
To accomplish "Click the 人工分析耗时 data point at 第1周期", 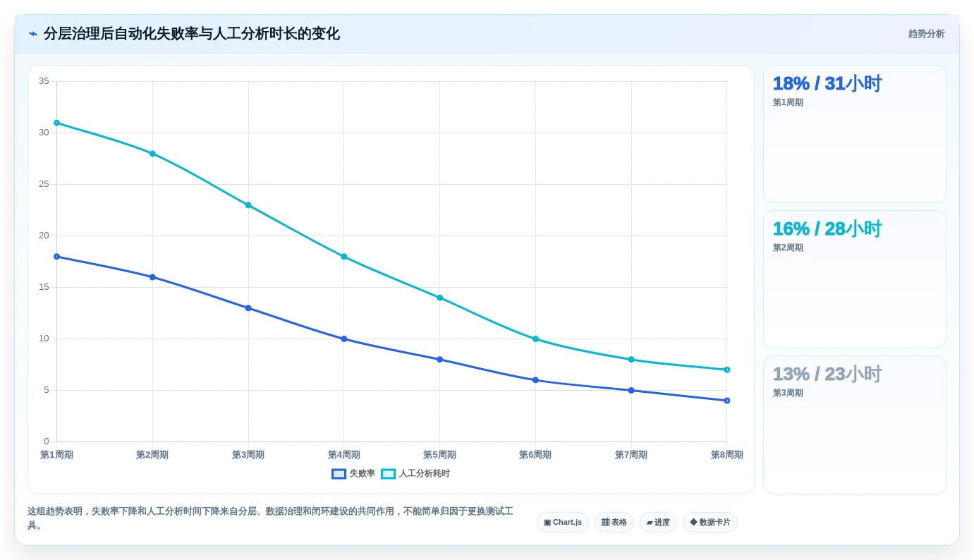I will click(56, 123).
